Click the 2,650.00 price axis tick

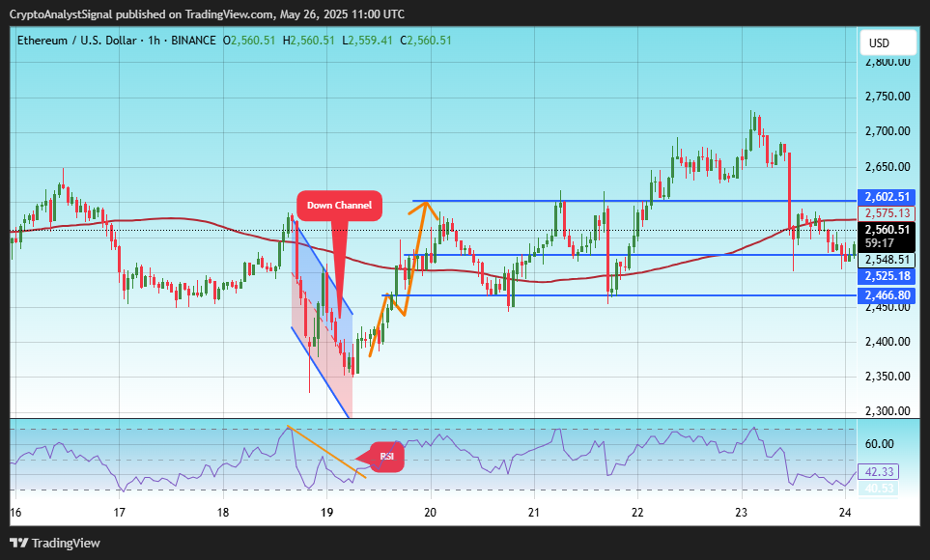(x=888, y=167)
